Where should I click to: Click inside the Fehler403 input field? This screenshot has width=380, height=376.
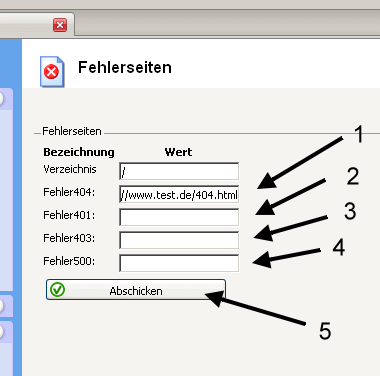pyautogui.click(x=179, y=240)
